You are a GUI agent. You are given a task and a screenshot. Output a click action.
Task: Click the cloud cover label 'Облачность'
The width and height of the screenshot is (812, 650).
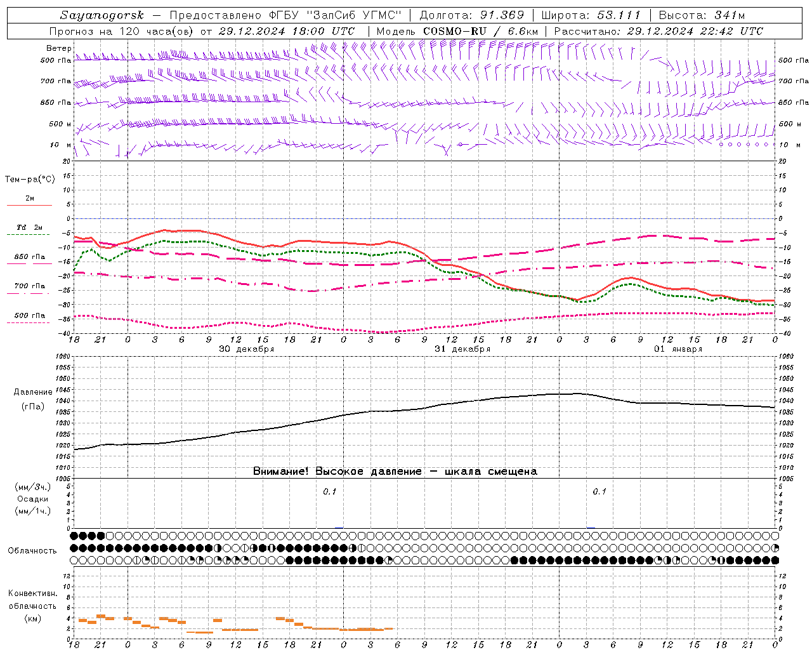pos(32,551)
